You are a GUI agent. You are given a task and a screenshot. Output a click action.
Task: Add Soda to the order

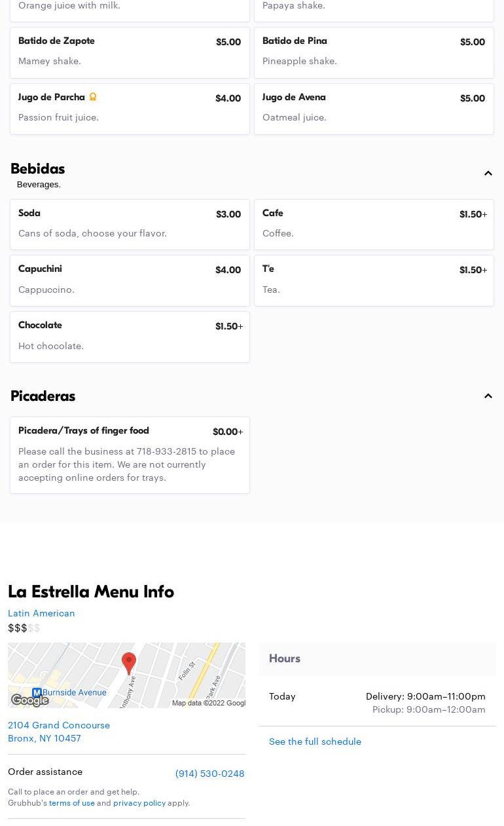130,224
